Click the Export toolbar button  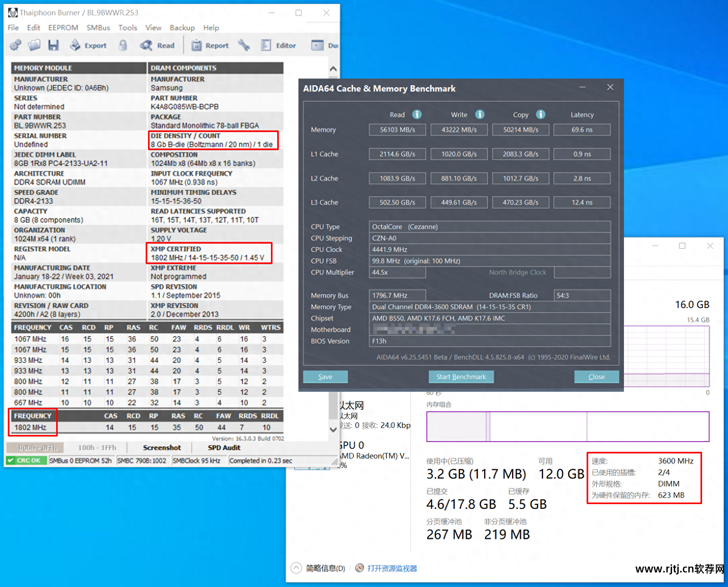pos(88,45)
